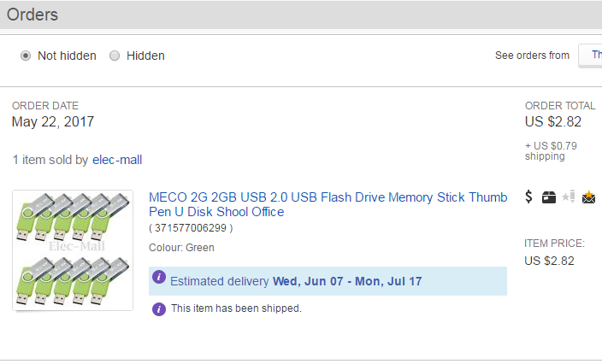
Task: Click the estimated delivery date range text
Action: click(x=346, y=281)
